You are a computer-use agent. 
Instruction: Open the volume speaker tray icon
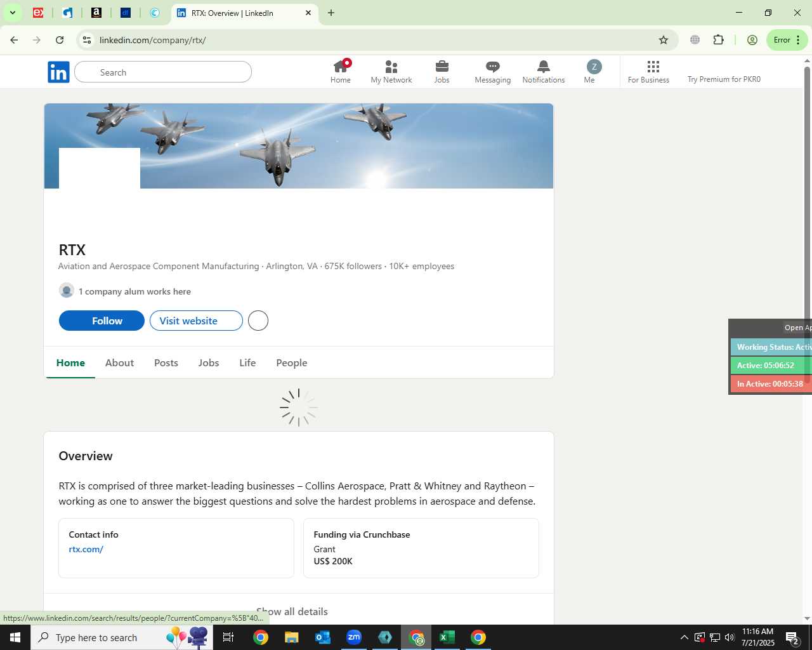[x=730, y=637]
